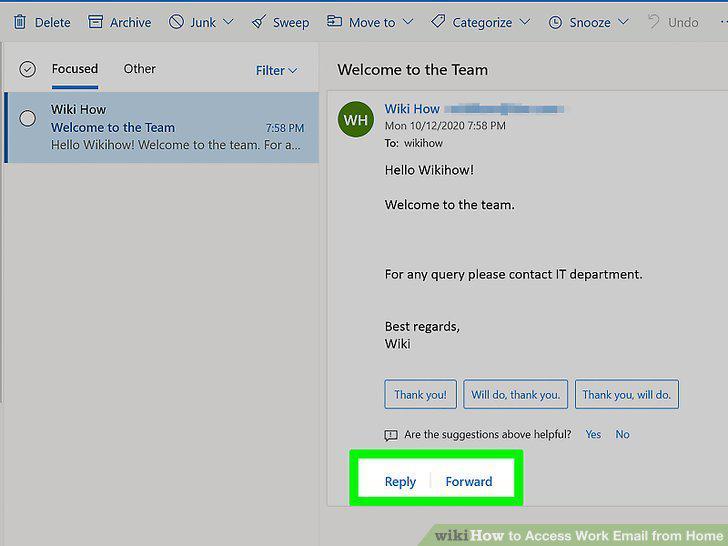Click the 'Hello Wikihow!' greeting line
The height and width of the screenshot is (546, 728).
pos(429,170)
